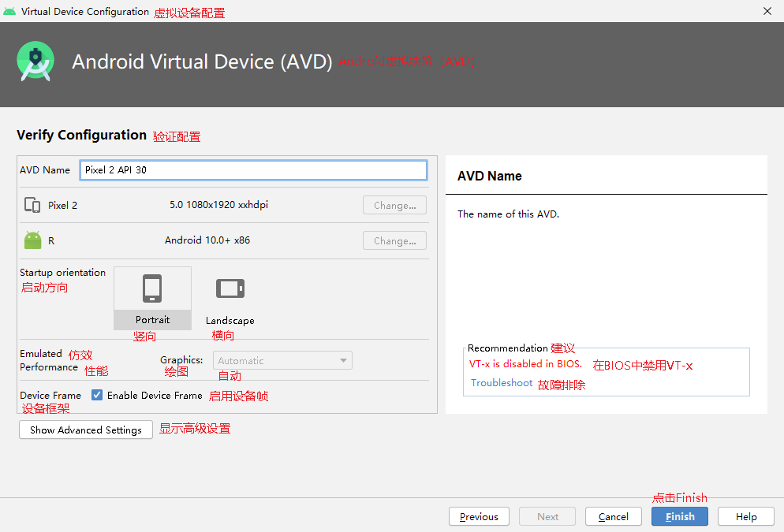
Task: Click Change button for the Pixel 2 device
Action: coord(394,205)
